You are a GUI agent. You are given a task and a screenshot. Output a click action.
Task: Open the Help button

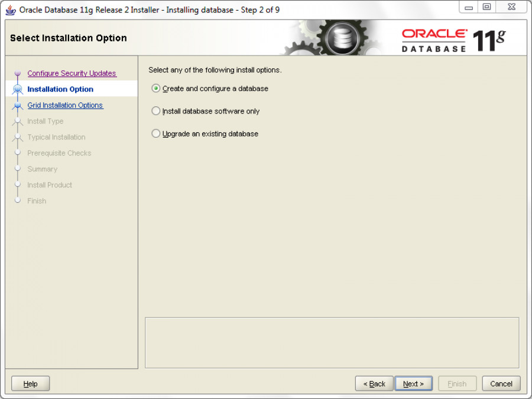click(31, 384)
